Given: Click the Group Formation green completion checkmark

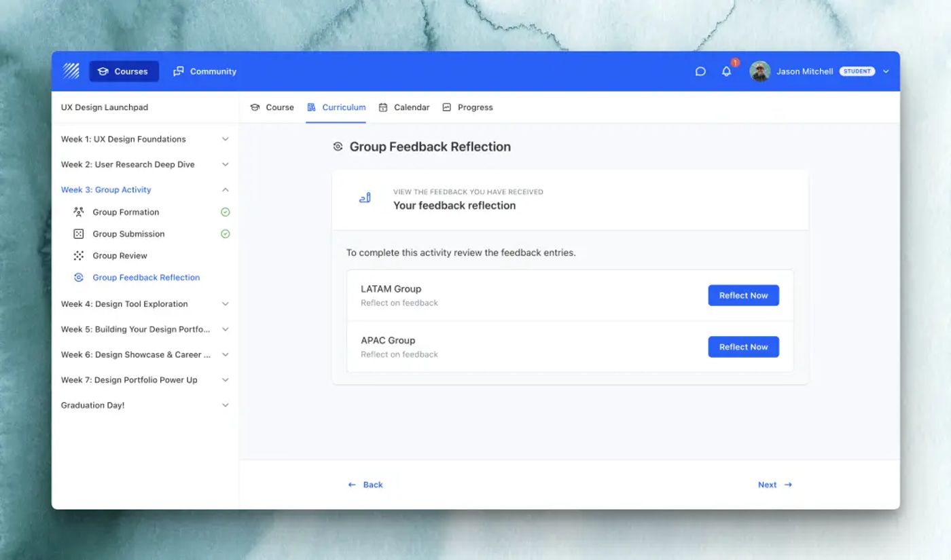Looking at the screenshot, I should [x=226, y=212].
